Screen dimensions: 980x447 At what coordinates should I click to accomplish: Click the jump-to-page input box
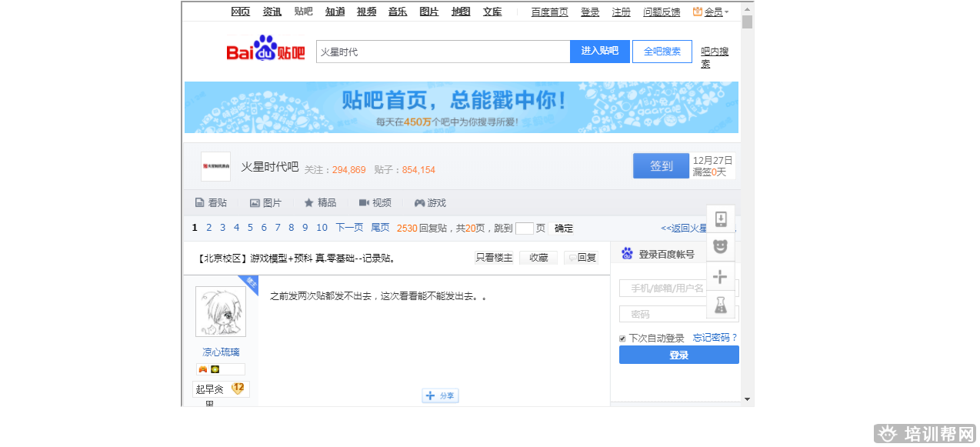pos(525,228)
